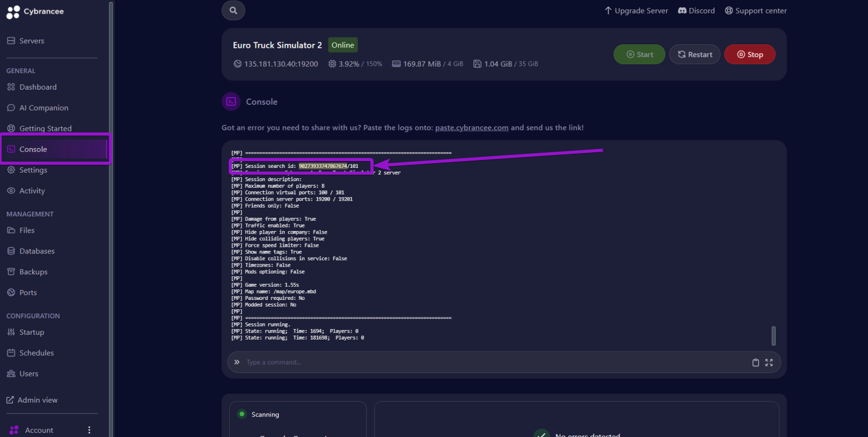Click the memory usage RAM icon
Viewport: 868px width, 437px height.
coord(396,64)
